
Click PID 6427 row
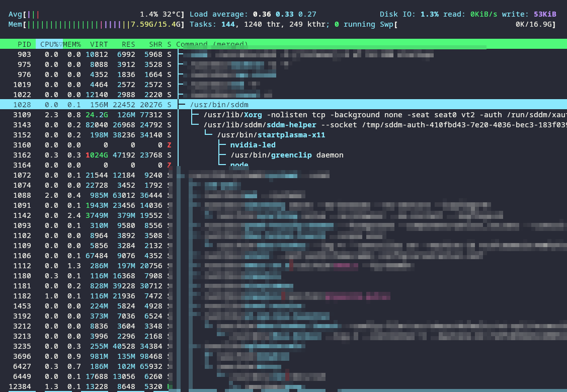(x=284, y=367)
